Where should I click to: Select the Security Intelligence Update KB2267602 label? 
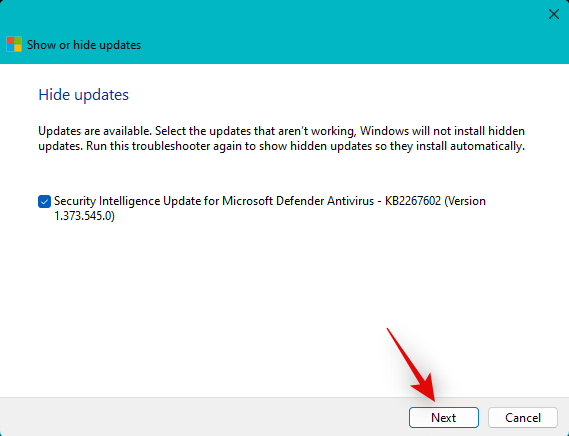[270, 208]
